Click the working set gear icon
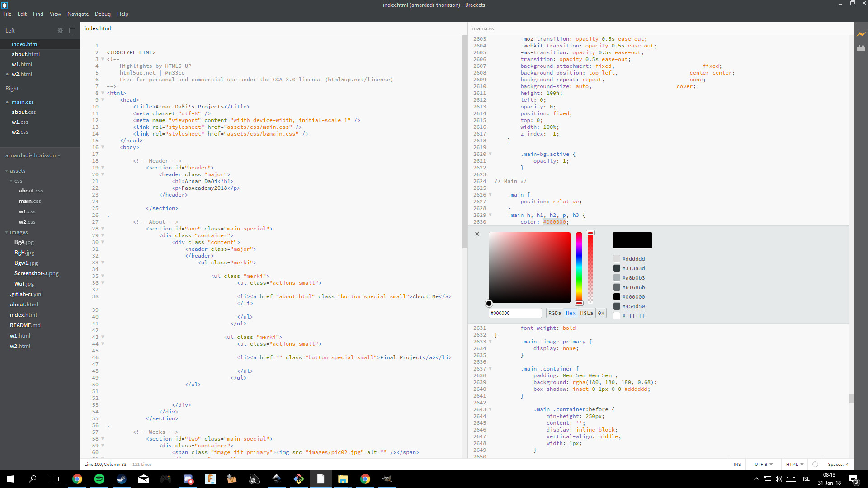 (60, 30)
